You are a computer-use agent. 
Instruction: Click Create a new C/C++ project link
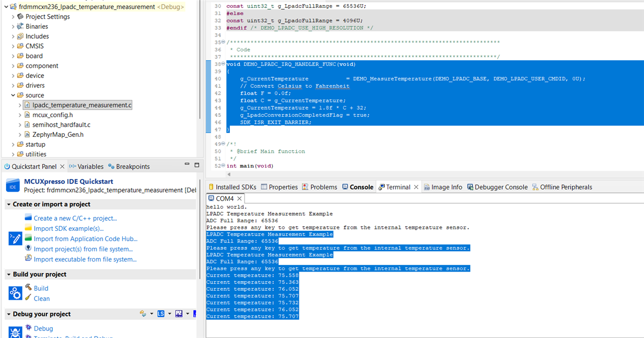coord(75,218)
